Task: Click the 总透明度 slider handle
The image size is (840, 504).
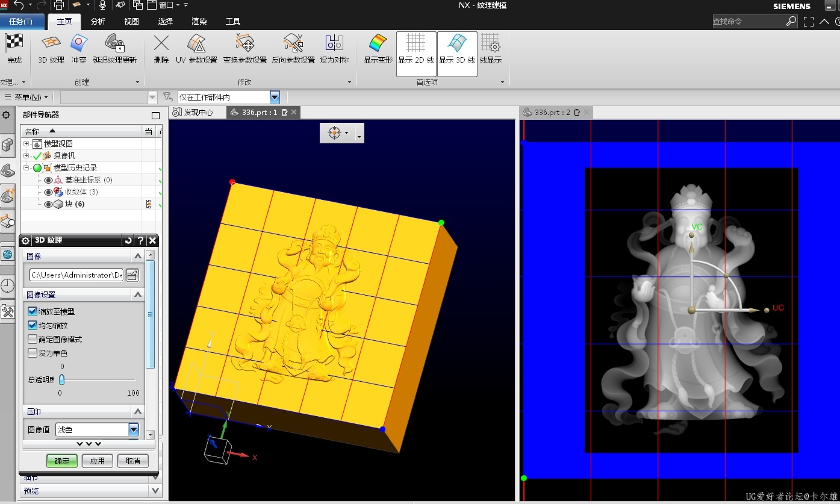Action: coord(61,379)
